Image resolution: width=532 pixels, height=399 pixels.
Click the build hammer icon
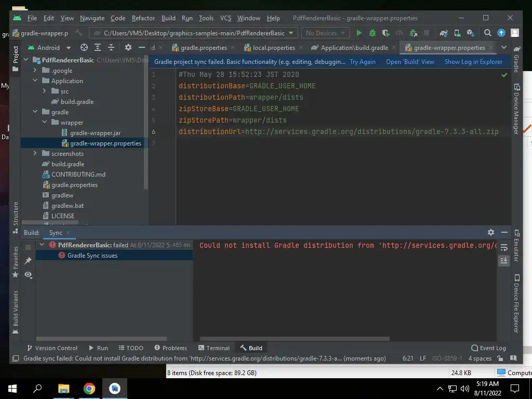pyautogui.click(x=79, y=33)
